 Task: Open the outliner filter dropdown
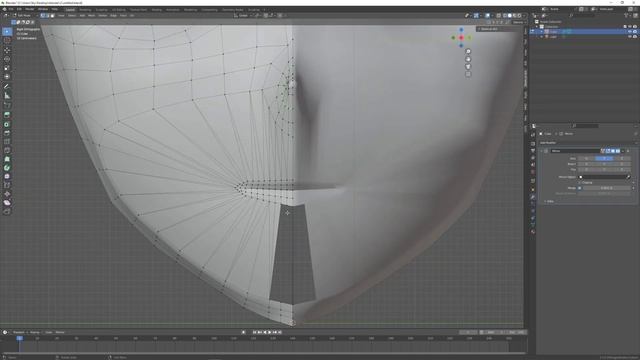point(627,16)
